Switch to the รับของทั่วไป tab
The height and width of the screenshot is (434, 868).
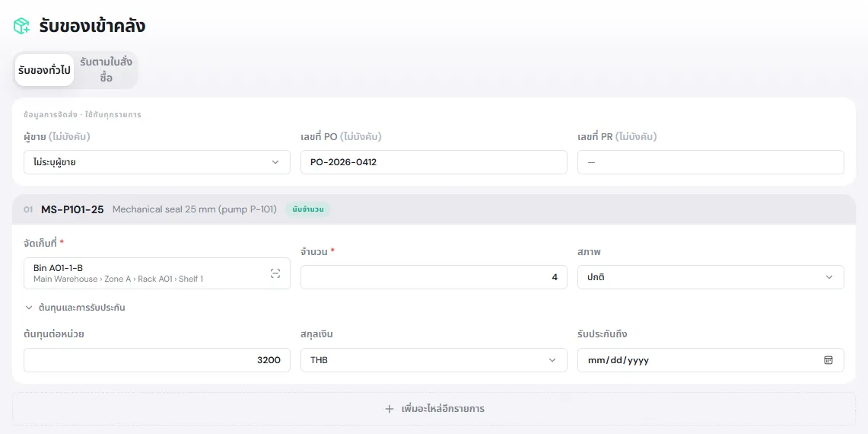(x=44, y=70)
